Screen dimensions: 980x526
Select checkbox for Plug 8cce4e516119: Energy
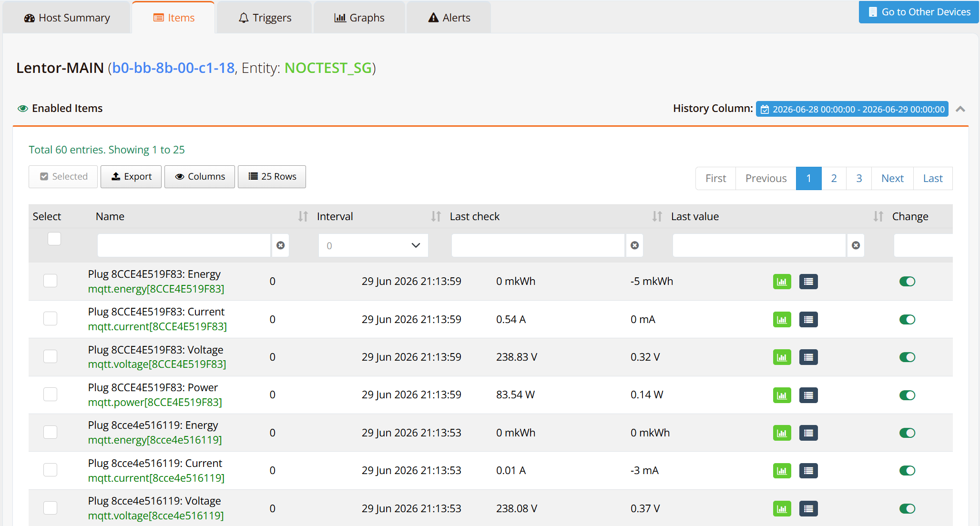pyautogui.click(x=50, y=432)
